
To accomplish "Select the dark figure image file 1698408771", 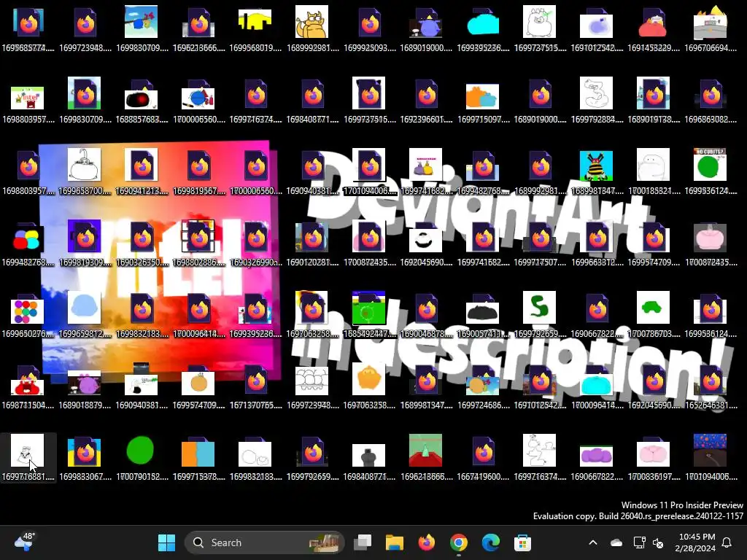I will pos(368,457).
